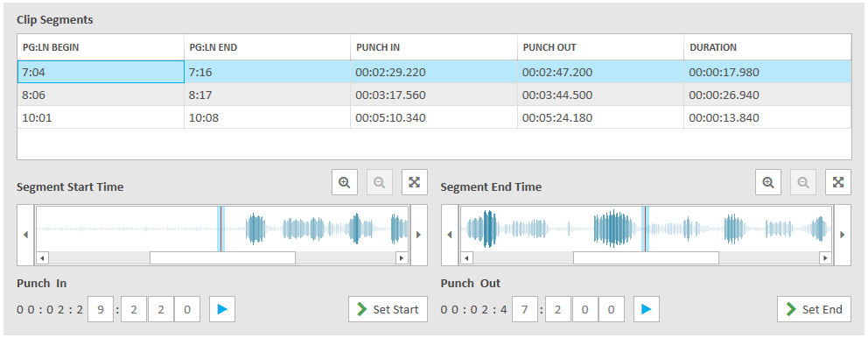Zoom out on Segment Start Time waveform
Image resolution: width=868 pixels, height=338 pixels.
pyautogui.click(x=380, y=182)
